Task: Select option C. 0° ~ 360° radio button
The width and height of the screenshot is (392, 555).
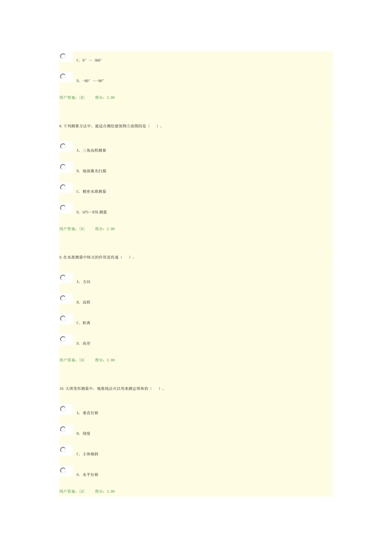Action: pos(63,56)
